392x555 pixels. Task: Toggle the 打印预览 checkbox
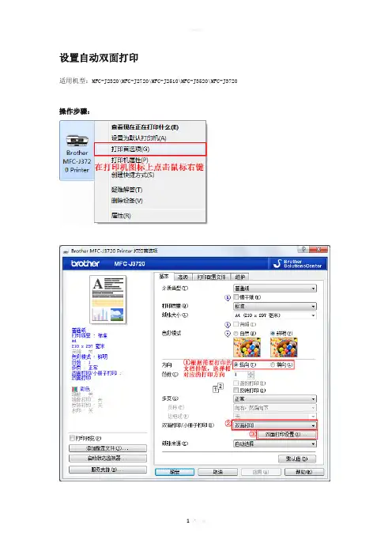point(72,438)
